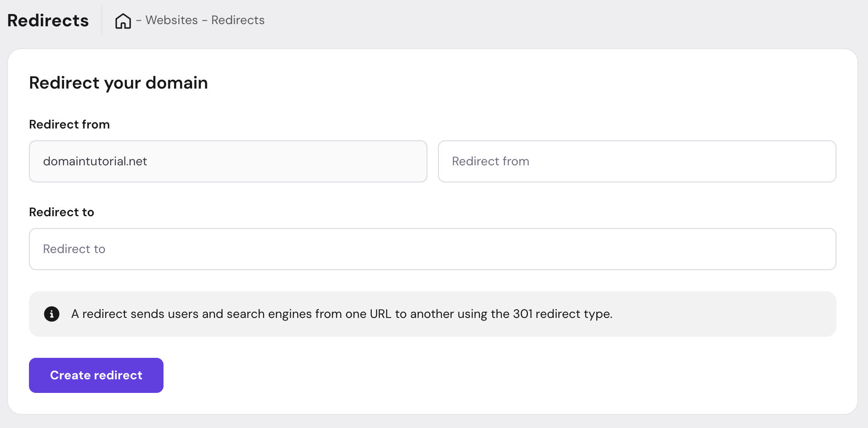Click the opening words "A redirect sends users"
This screenshot has width=868, height=428.
pyautogui.click(x=134, y=314)
